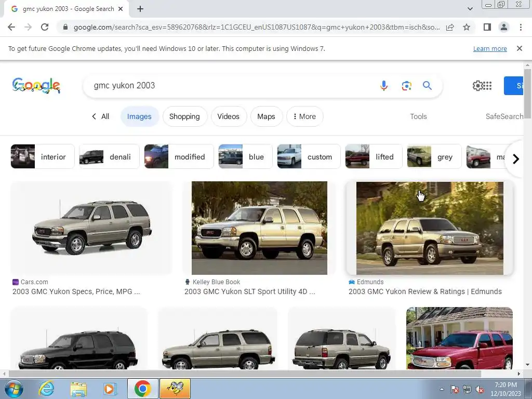Image resolution: width=532 pixels, height=399 pixels.
Task: Start voice search with the microphone icon
Action: [384, 86]
